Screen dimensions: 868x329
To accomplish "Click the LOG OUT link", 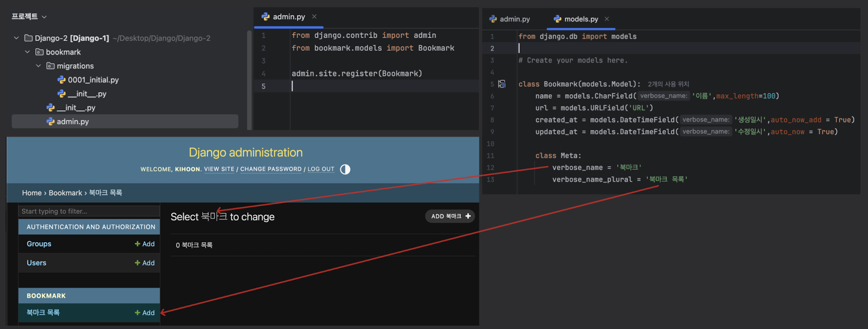I will point(321,169).
